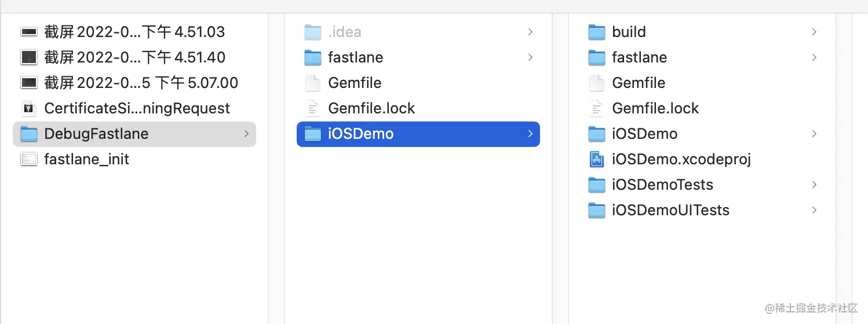Expand the build folder chevron
The height and width of the screenshot is (324, 868).
[814, 32]
